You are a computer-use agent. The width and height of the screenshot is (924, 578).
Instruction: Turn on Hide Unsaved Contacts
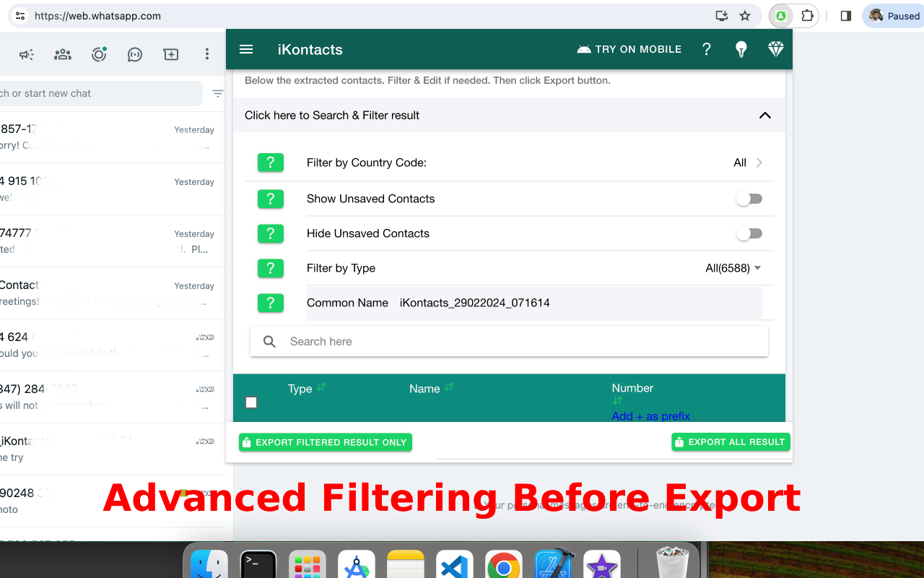click(749, 233)
